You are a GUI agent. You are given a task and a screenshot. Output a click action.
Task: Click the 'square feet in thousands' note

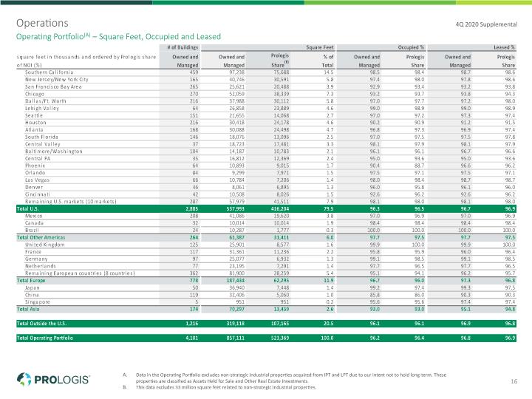[x=86, y=61]
